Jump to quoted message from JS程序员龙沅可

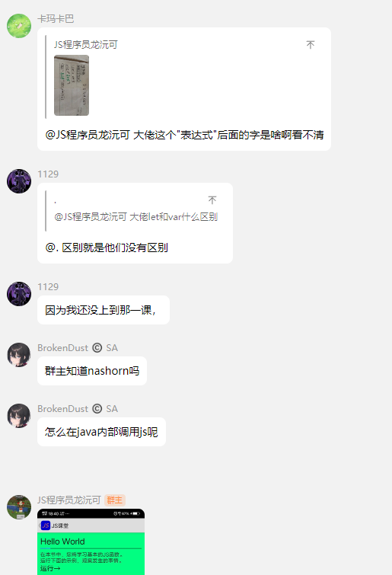[311, 45]
